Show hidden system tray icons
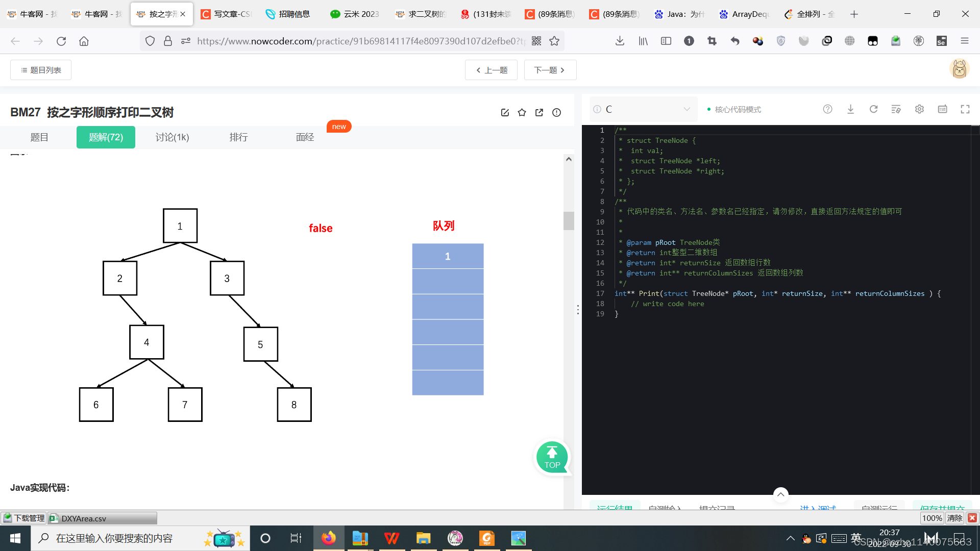 tap(790, 538)
